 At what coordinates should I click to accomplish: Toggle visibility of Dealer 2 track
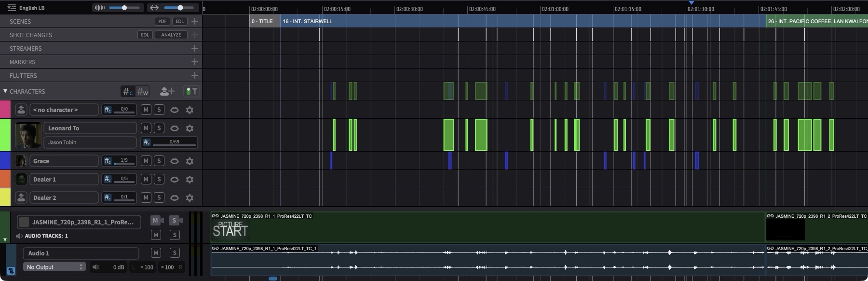175,197
